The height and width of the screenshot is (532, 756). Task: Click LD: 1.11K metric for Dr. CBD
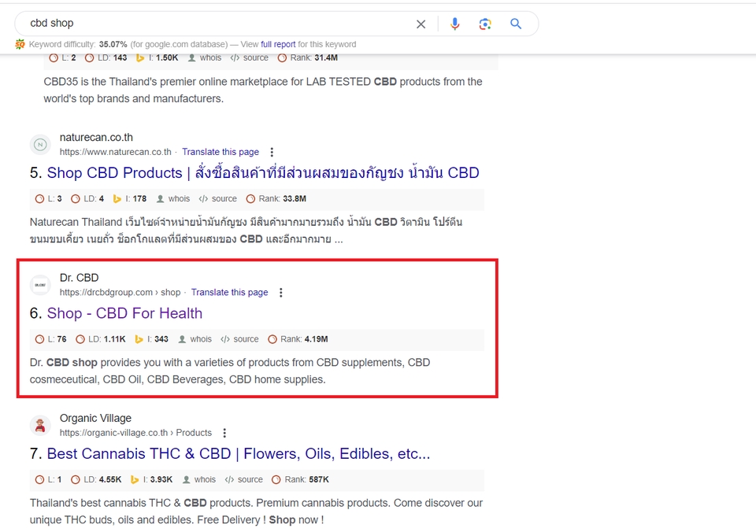coord(101,339)
